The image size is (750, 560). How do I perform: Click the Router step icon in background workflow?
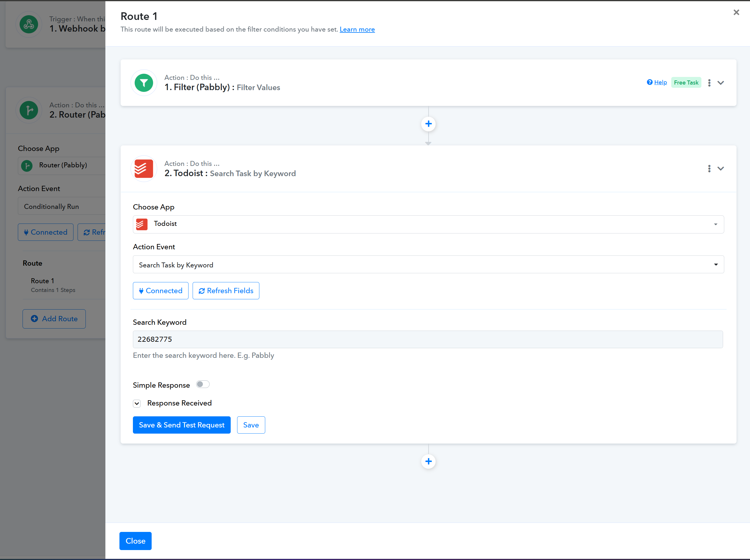29,110
